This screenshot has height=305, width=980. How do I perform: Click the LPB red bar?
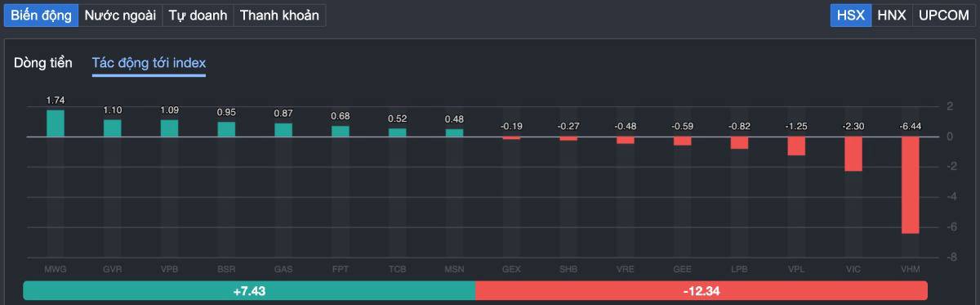[x=739, y=143]
